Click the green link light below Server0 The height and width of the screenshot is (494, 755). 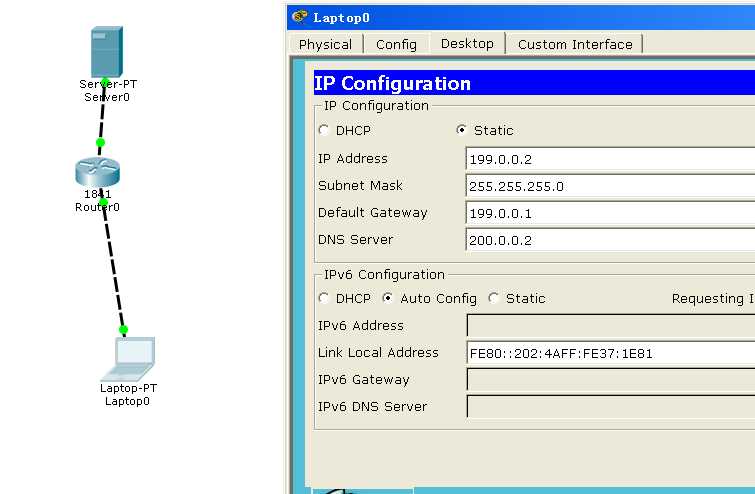click(104, 82)
